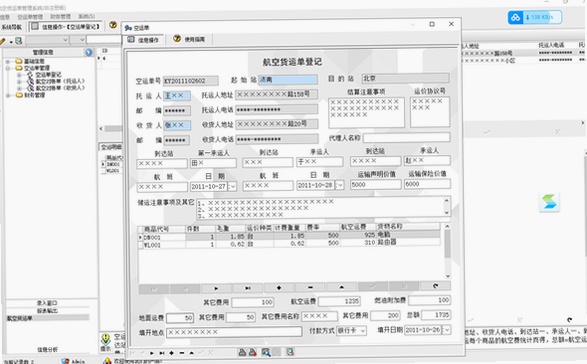Click the printer icon with red mark
Viewport: 587px width, 364px height.
pyautogui.click(x=253, y=352)
